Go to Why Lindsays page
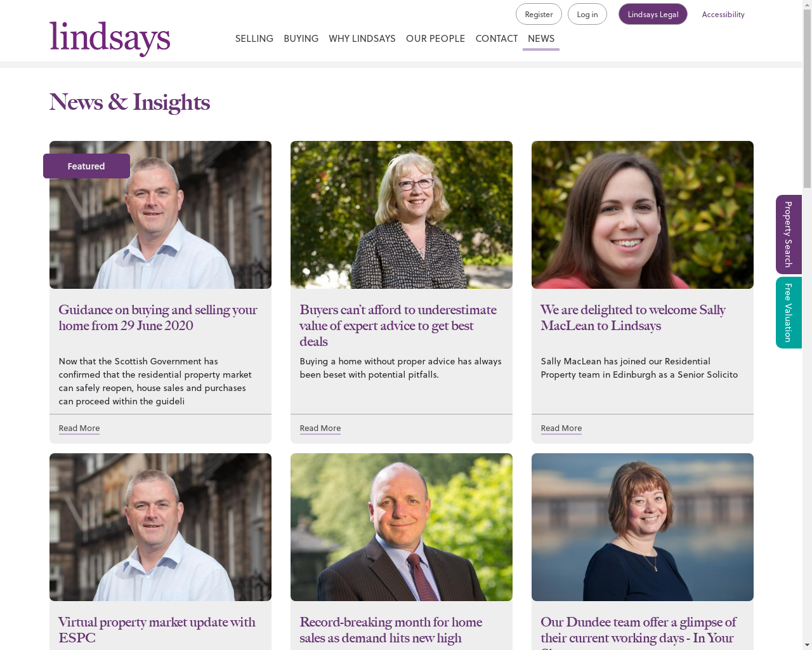This screenshot has height=650, width=812. [362, 39]
